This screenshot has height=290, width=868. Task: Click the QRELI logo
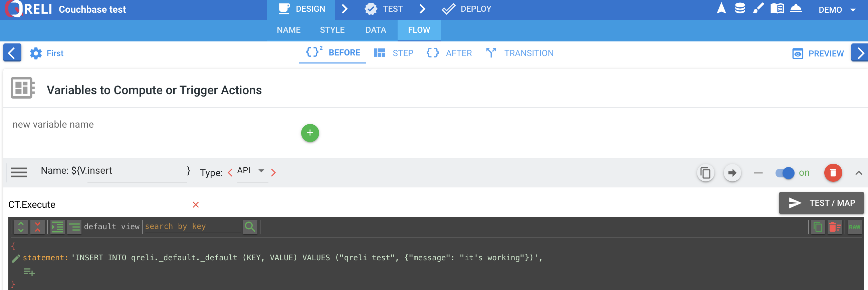pos(29,9)
